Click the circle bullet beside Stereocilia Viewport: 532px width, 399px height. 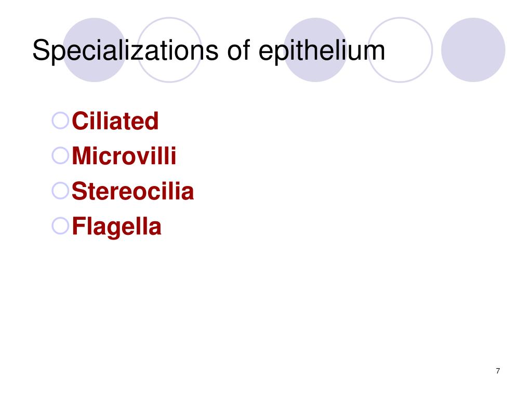(60, 191)
